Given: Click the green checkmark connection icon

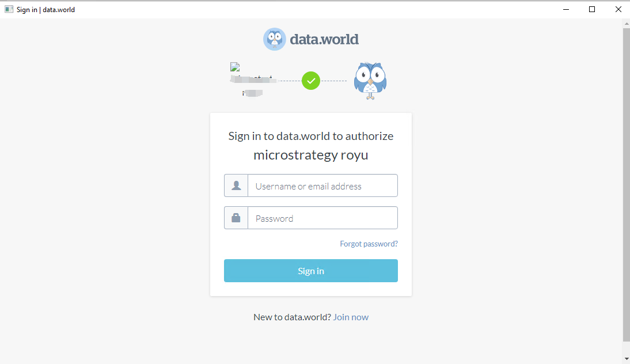Looking at the screenshot, I should pos(311,81).
